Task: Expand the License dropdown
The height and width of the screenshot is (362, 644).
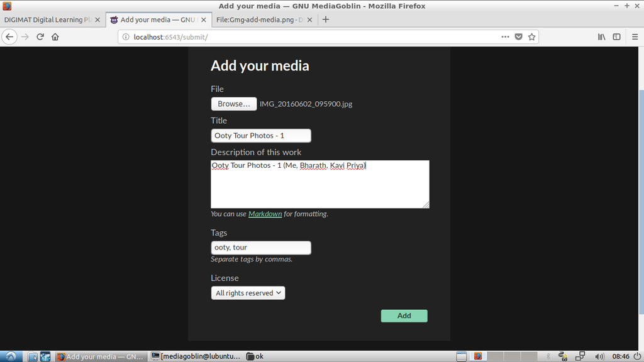Action: tap(248, 293)
